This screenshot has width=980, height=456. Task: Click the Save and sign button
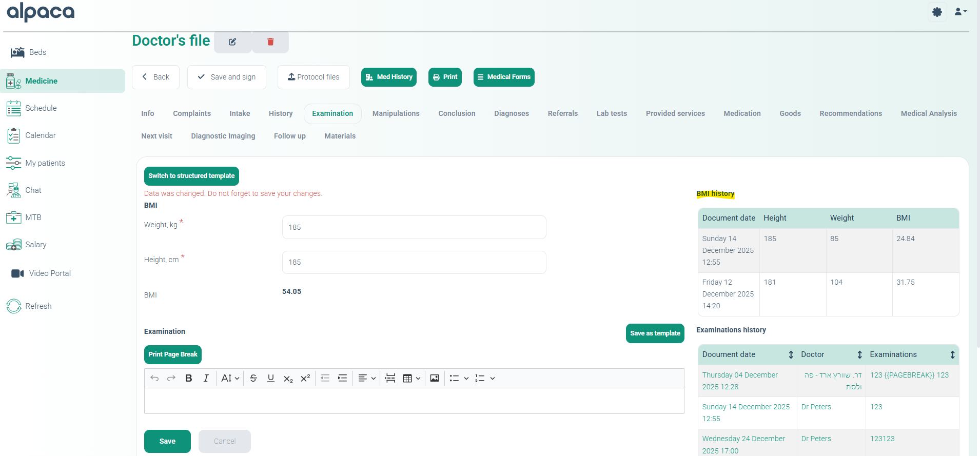pyautogui.click(x=227, y=77)
